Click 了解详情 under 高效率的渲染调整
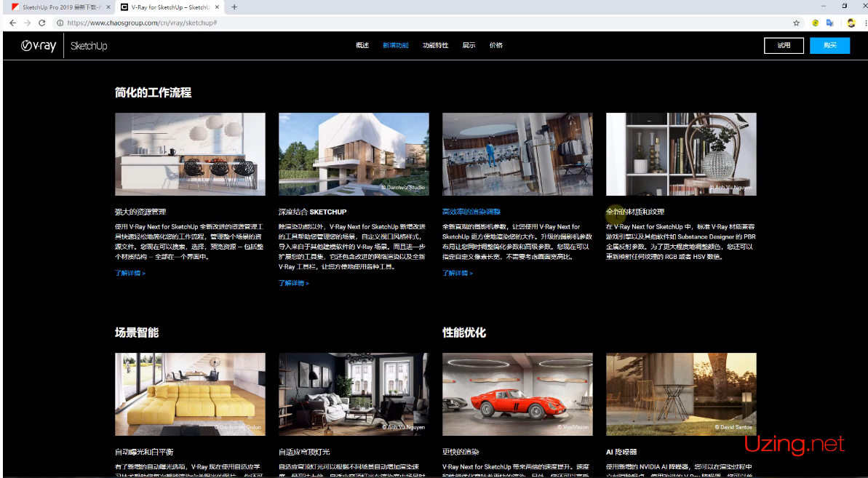This screenshot has height=478, width=868. tap(457, 273)
